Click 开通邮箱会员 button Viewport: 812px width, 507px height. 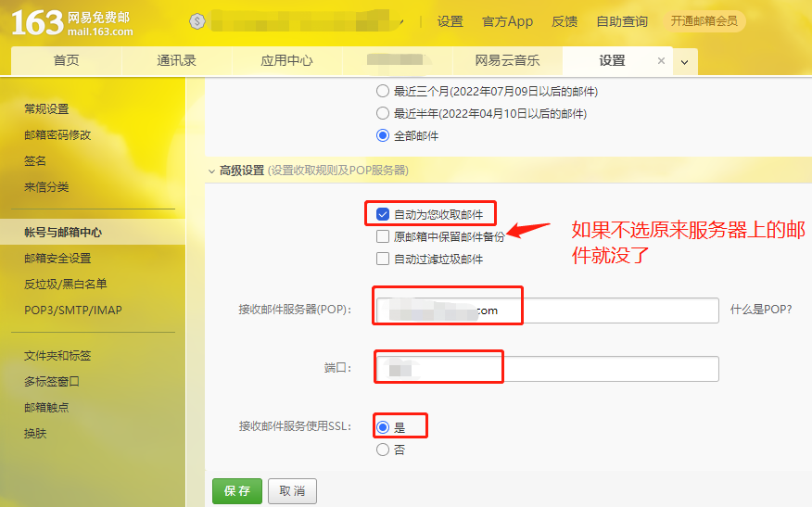point(704,21)
